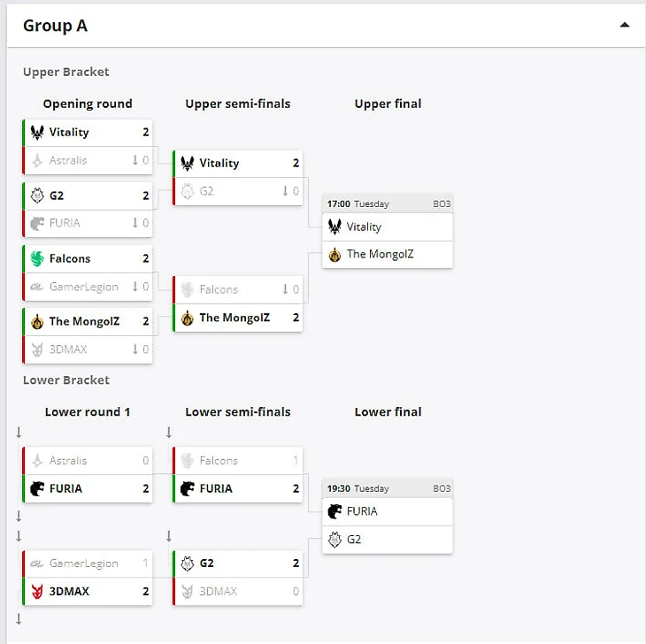Click the down arrow above Lower round 1 Astralis

pyautogui.click(x=19, y=433)
